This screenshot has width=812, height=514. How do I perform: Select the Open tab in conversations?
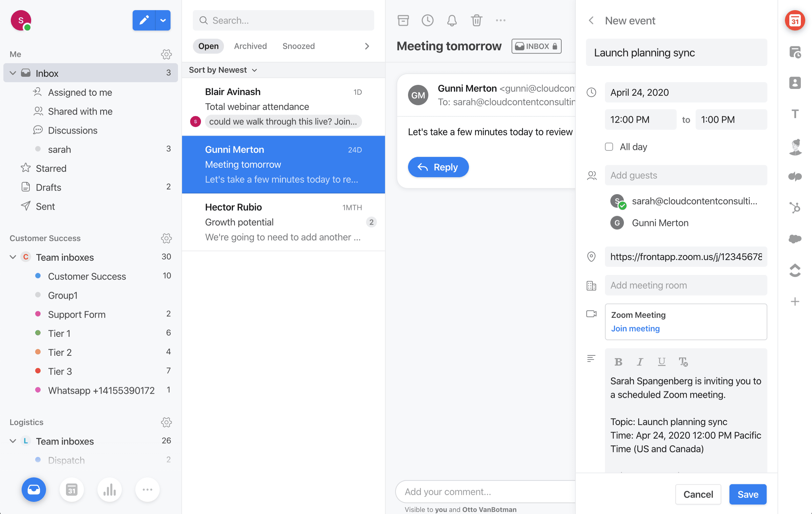[208, 46]
